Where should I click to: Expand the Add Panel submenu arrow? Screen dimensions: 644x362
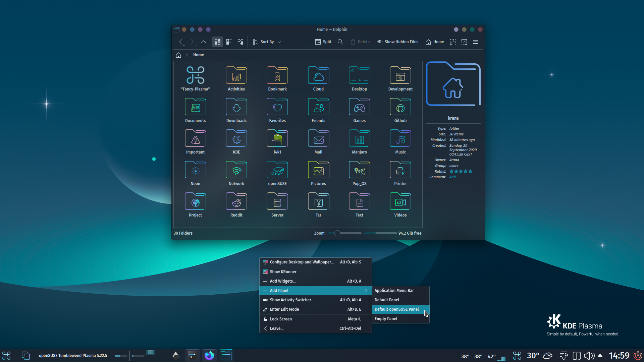click(x=366, y=291)
